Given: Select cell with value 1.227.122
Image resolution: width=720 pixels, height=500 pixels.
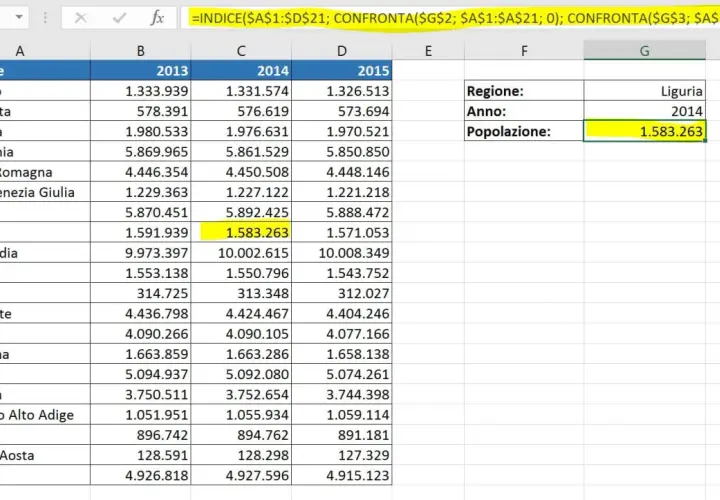Looking at the screenshot, I should tap(241, 192).
